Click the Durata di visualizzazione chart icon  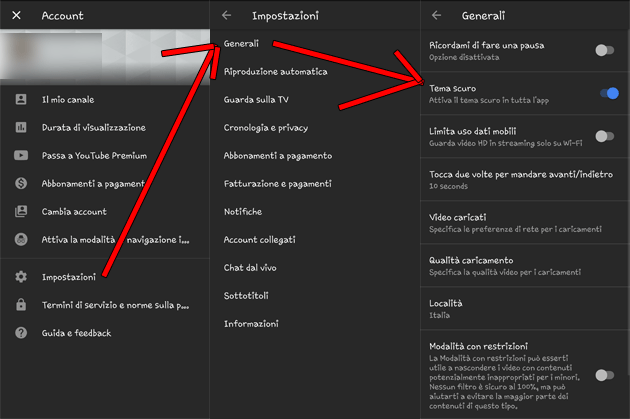pyautogui.click(x=20, y=128)
